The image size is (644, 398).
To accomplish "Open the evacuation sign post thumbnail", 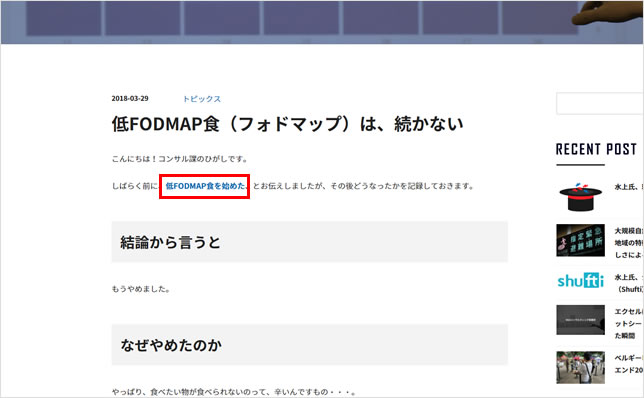I will click(580, 240).
